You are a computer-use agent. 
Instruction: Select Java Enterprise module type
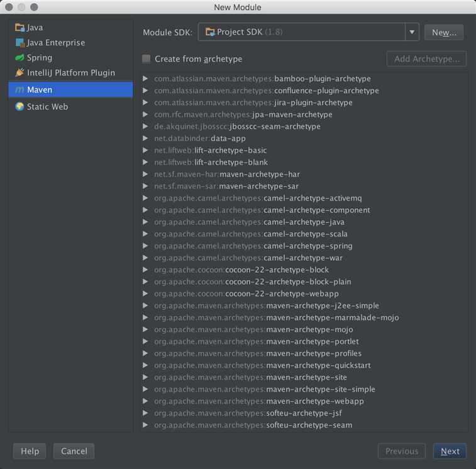70,43
